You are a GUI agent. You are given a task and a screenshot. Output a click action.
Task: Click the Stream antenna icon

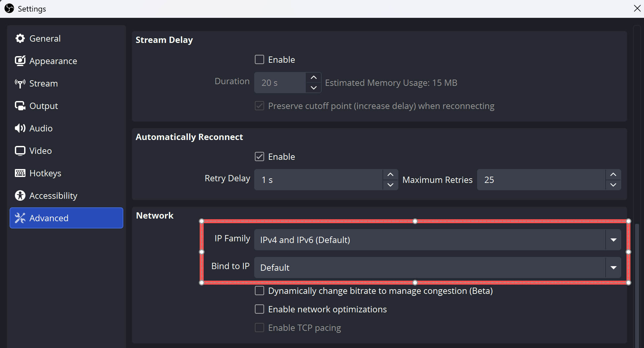point(20,84)
